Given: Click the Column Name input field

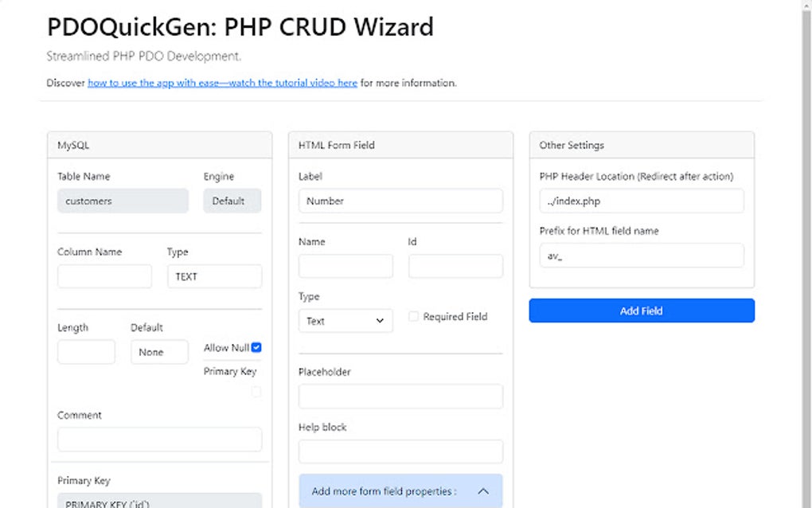Looking at the screenshot, I should click(x=104, y=276).
